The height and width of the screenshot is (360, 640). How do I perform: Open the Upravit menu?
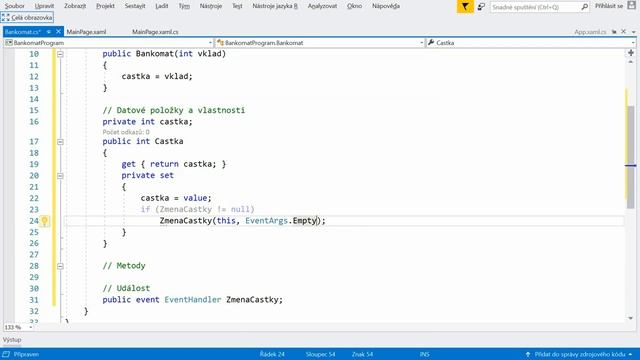pos(44,6)
